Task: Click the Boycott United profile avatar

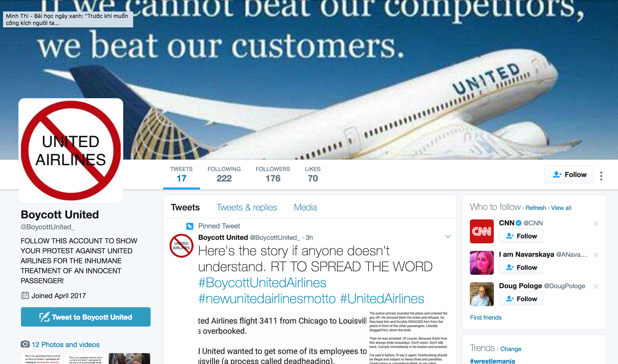Action: pos(71,151)
